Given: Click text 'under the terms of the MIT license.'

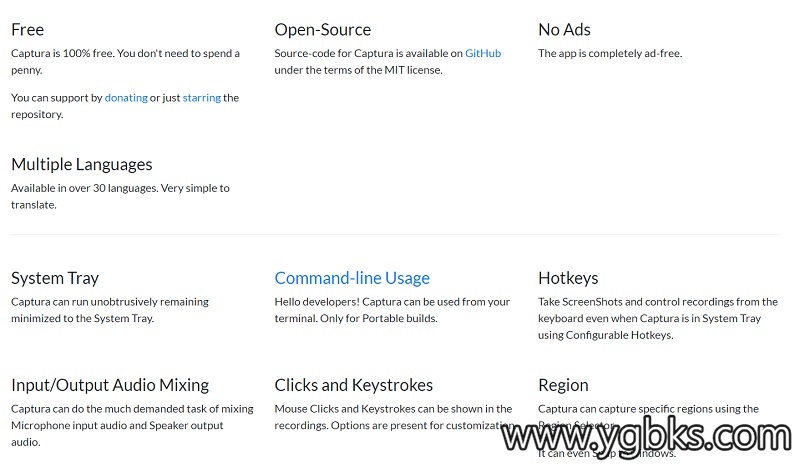Looking at the screenshot, I should pyautogui.click(x=358, y=70).
